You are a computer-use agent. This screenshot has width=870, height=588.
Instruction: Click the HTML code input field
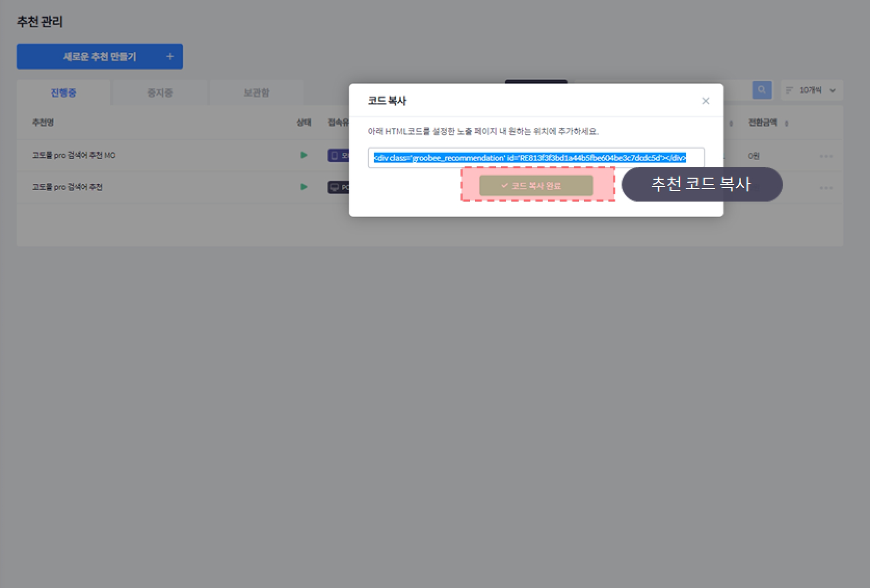[536, 158]
